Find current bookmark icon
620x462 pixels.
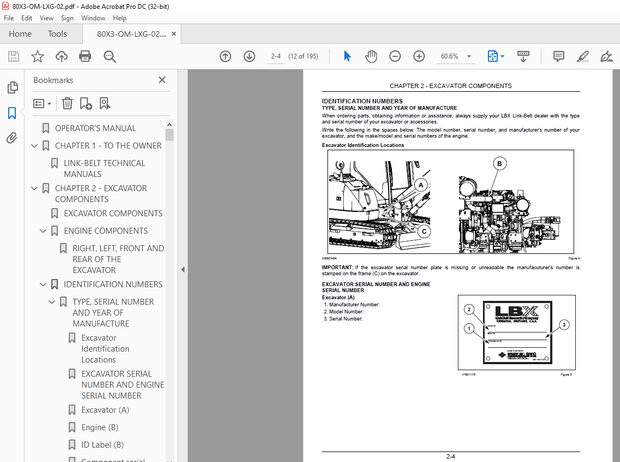(105, 104)
